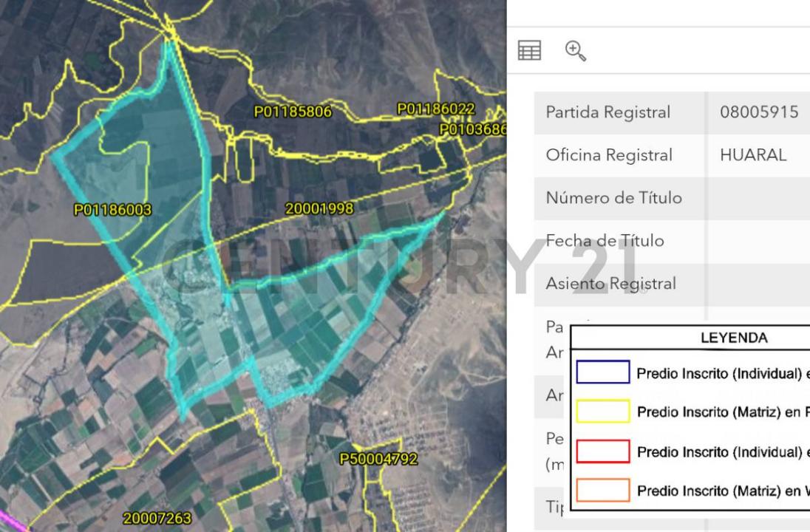Click the blue Predio Inscrito legend swatch
810x532 pixels.
602,372
